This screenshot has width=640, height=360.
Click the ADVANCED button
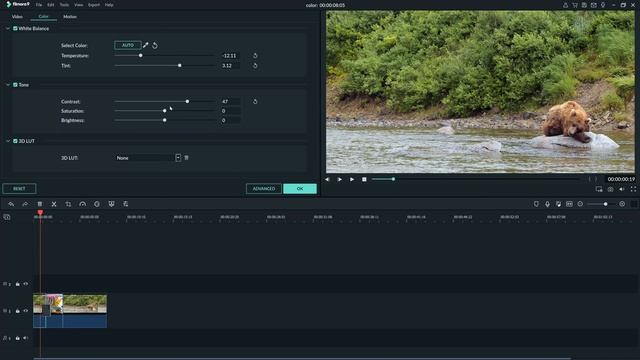point(264,189)
